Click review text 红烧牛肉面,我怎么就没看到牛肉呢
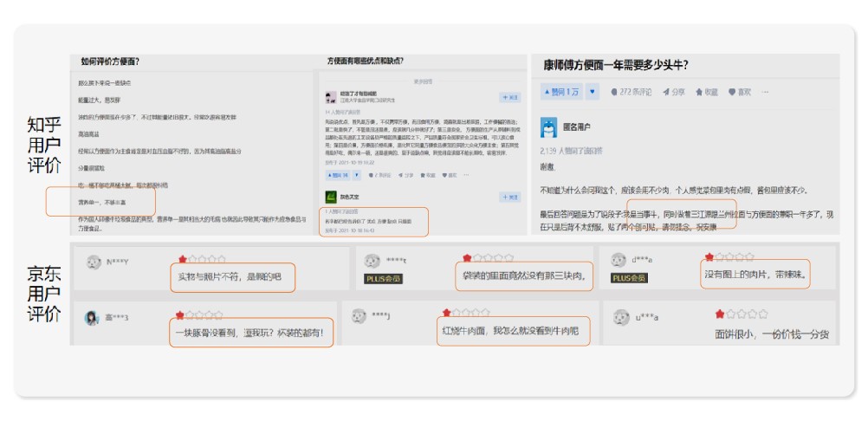The image size is (868, 421). coord(510,331)
